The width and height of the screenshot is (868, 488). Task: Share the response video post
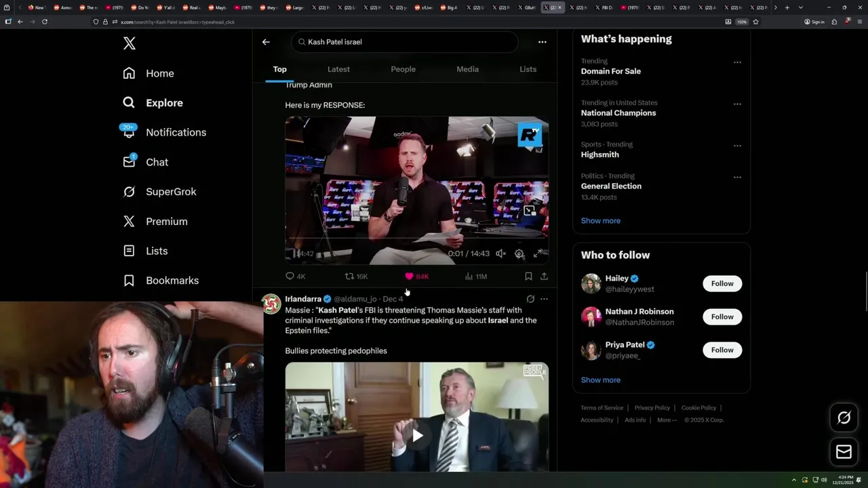544,277
